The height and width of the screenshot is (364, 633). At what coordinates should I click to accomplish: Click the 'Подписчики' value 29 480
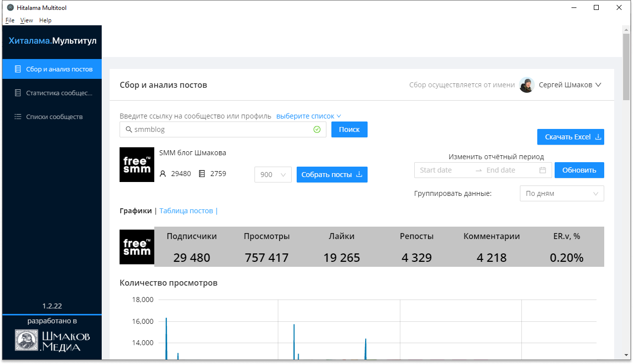(192, 258)
